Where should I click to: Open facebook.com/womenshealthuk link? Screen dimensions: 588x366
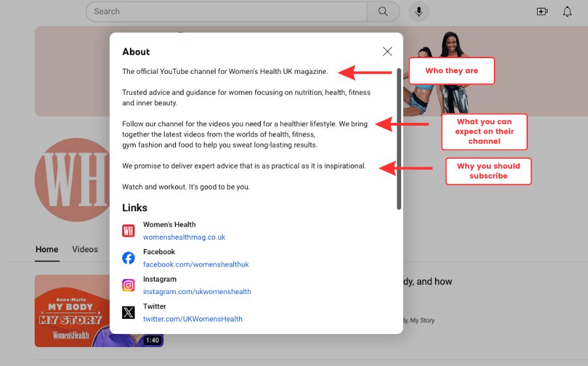196,265
